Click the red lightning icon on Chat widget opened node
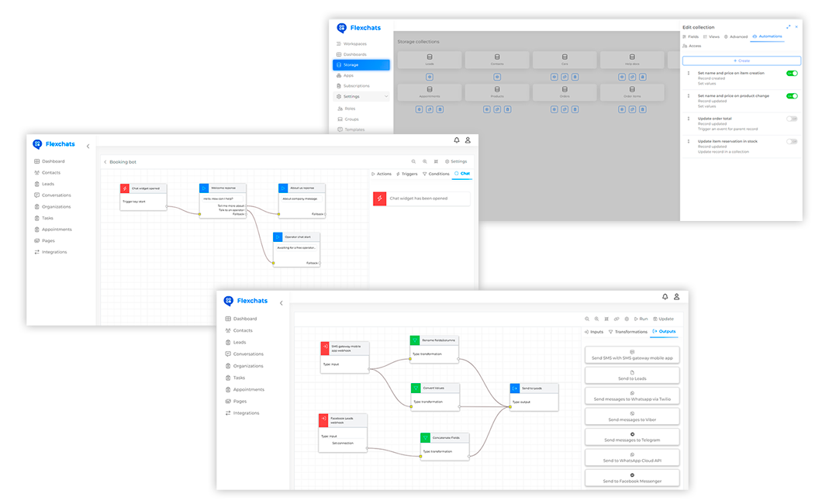This screenshot has width=822, height=504. pos(126,188)
